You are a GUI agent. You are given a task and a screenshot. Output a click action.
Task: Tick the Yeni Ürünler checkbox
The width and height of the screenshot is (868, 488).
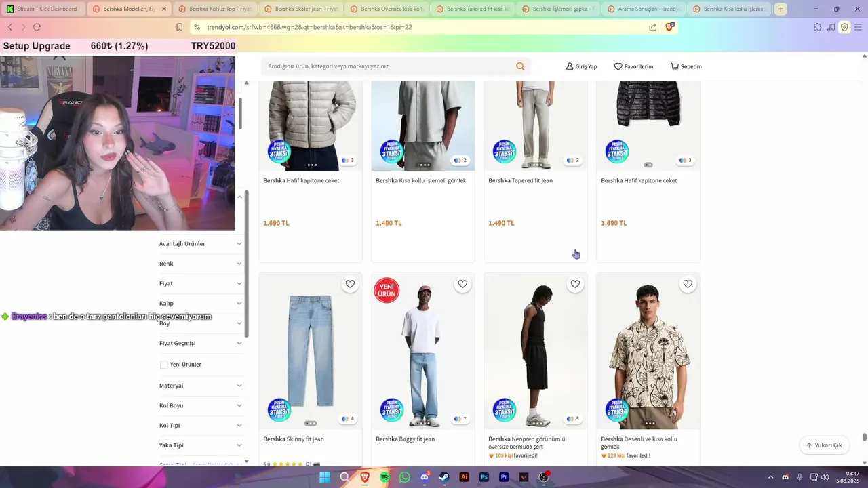pyautogui.click(x=163, y=365)
